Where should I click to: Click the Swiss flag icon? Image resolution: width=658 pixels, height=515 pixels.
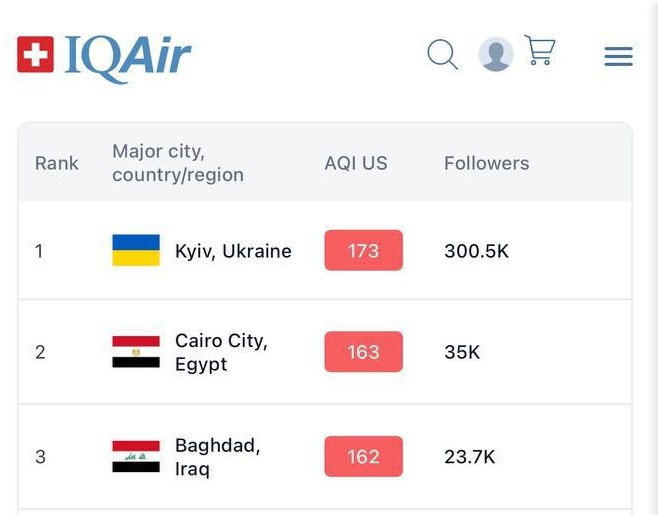[36, 54]
